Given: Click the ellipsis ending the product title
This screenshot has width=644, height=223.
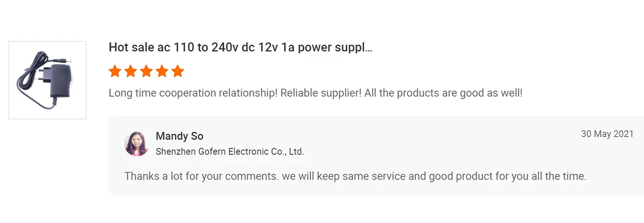Looking at the screenshot, I should click(368, 48).
